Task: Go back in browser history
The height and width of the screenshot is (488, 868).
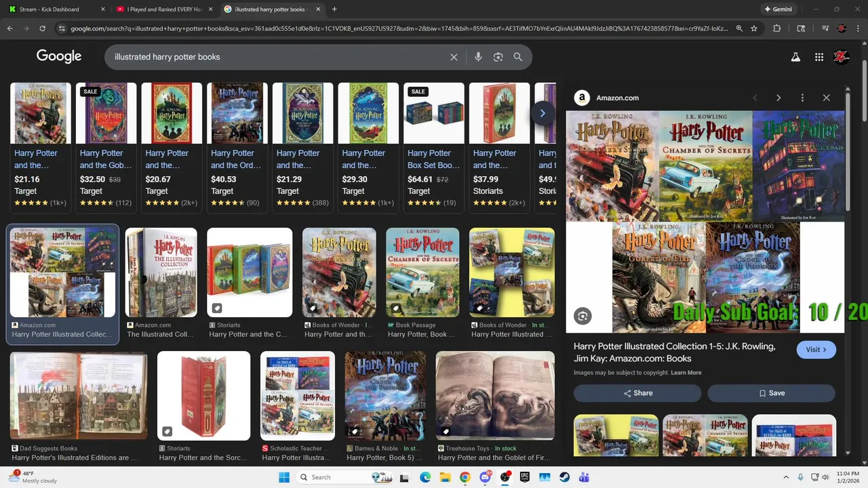Action: tap(10, 28)
